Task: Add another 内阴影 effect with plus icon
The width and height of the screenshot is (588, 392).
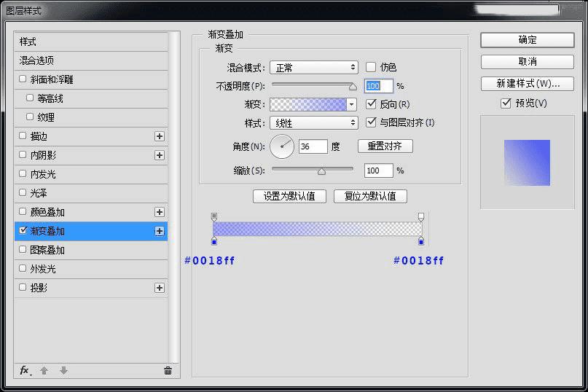Action: pos(160,155)
